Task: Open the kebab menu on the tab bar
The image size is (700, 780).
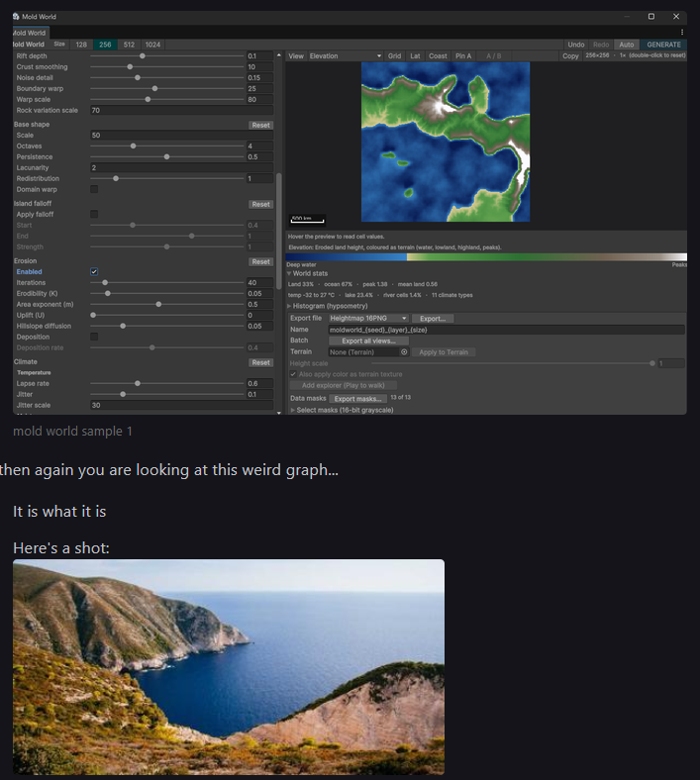Action: tap(681, 32)
